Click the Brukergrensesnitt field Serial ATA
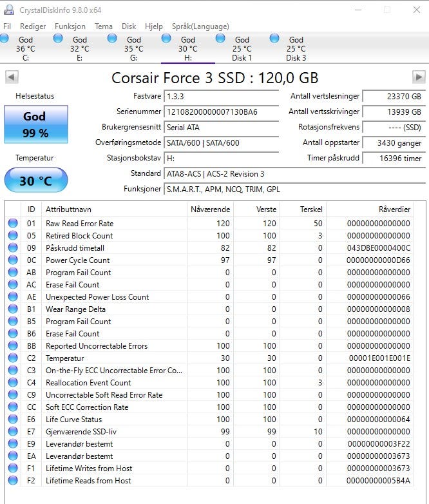The width and height of the screenshot is (429, 504). tap(221, 127)
